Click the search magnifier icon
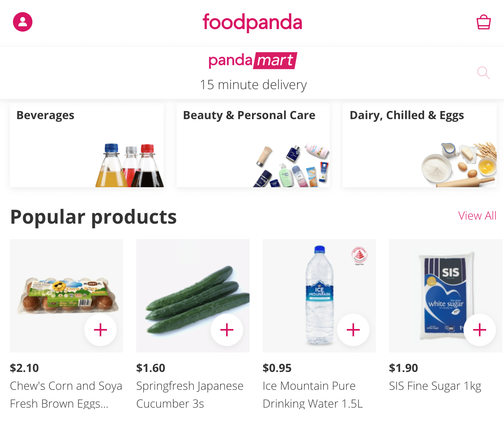The image size is (504, 423). pos(483,73)
